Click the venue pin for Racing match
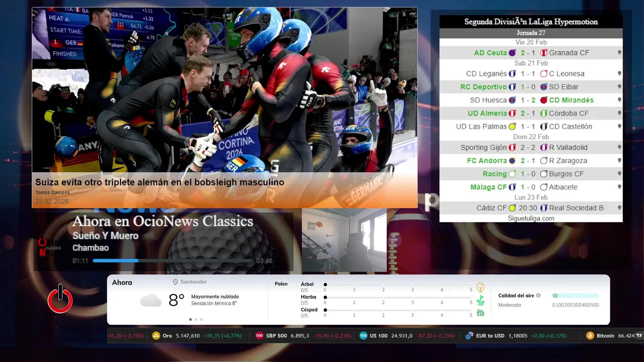Screen dimensions: 644x362 tap(619, 174)
